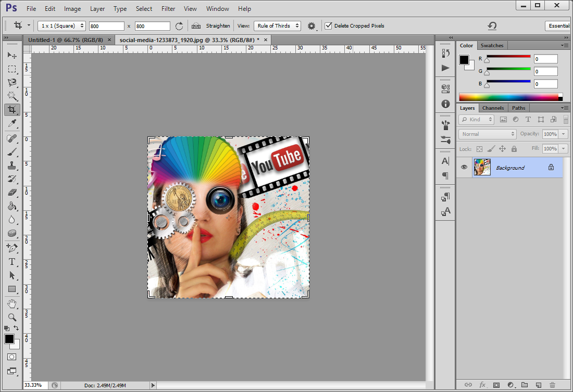
Task: Open the Image menu
Action: tap(72, 9)
